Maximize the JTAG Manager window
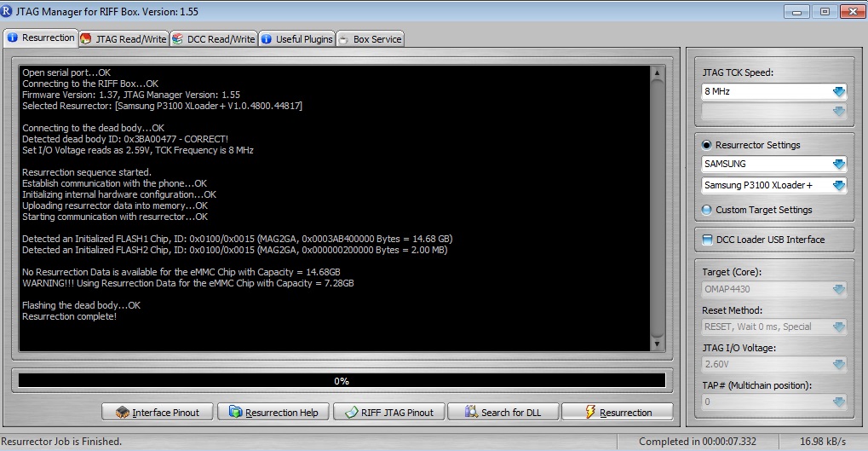Screen dimensions: 868x451 825,12
